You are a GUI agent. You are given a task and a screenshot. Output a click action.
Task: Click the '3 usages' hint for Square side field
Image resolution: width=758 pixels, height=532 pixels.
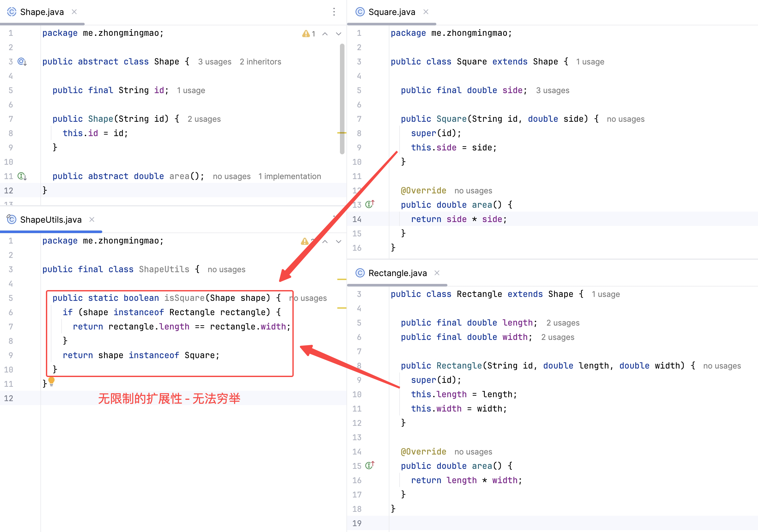pyautogui.click(x=552, y=91)
